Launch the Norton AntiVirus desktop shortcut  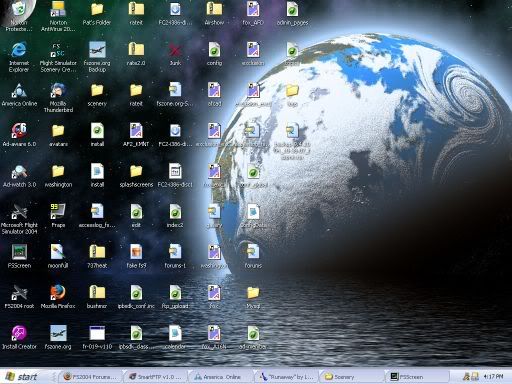(x=58, y=9)
